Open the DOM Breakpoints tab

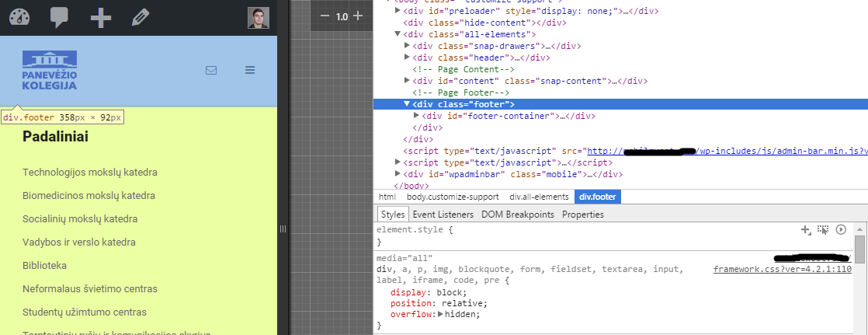click(x=518, y=214)
